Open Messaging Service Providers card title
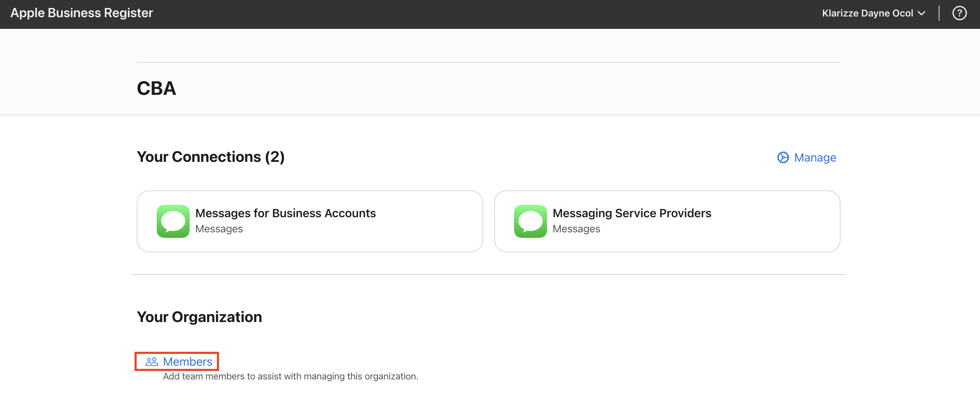The height and width of the screenshot is (409, 980). (632, 213)
